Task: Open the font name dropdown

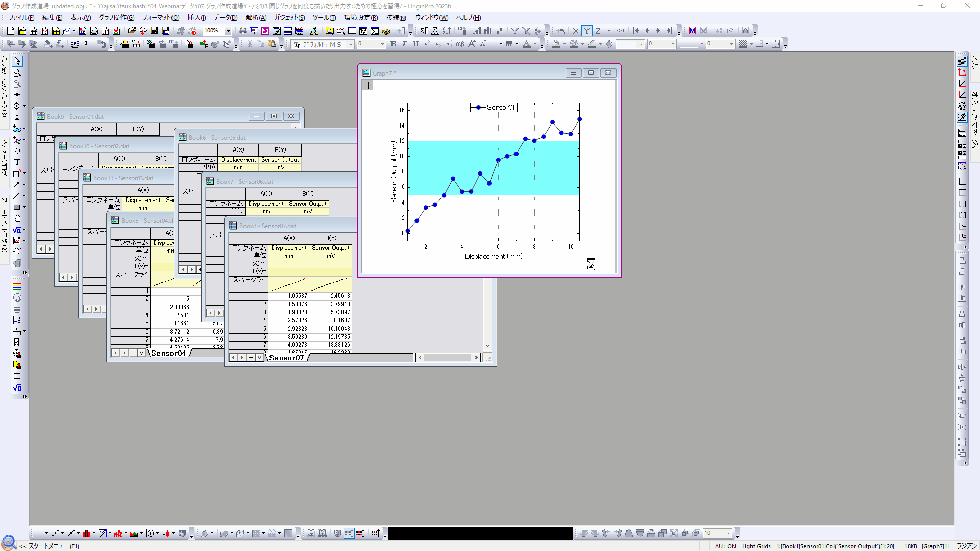Action: [351, 44]
